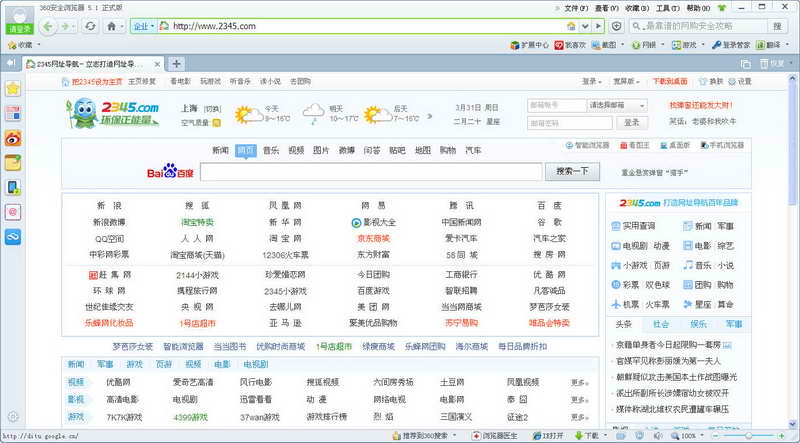Expand the address bar history arrow
The image size is (800, 443).
(585, 26)
